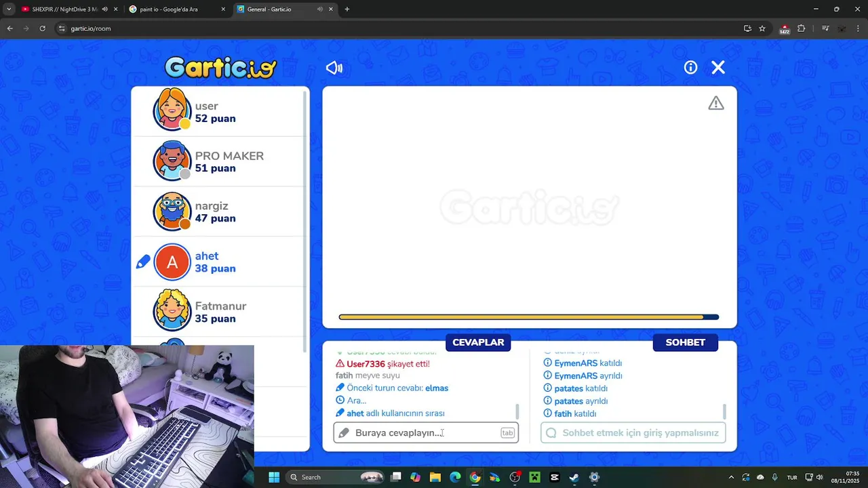Viewport: 868px width, 488px height.
Task: Close the paint io search tab
Action: (x=223, y=9)
